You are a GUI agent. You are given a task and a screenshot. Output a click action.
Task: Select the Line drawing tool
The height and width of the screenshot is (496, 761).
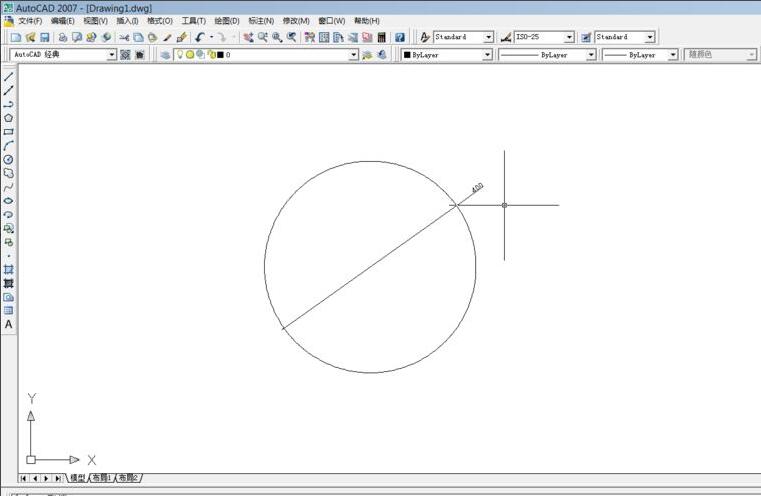click(x=9, y=77)
